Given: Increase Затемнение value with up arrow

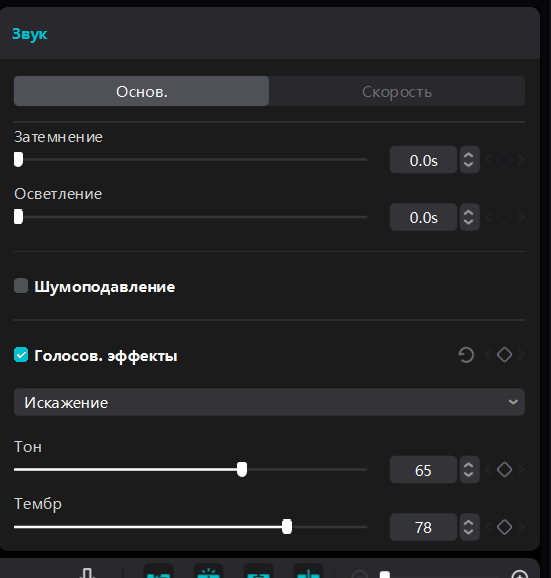Looking at the screenshot, I should [x=468, y=156].
